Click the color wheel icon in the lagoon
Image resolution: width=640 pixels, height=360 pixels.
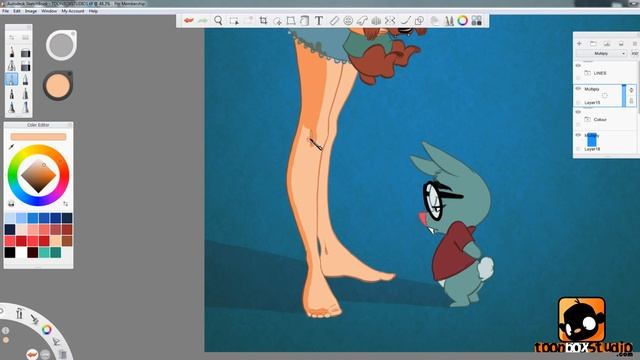point(47,329)
